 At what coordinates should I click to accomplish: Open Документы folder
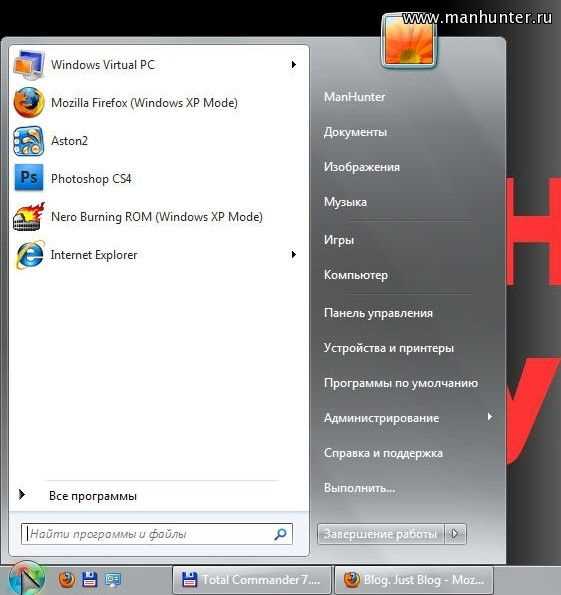pos(355,132)
